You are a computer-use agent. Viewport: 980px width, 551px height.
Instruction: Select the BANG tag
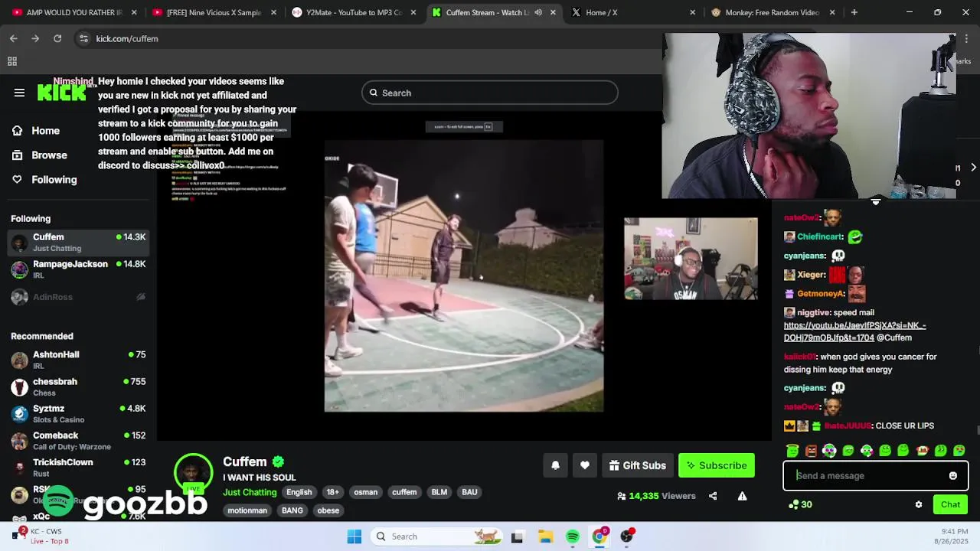point(292,510)
